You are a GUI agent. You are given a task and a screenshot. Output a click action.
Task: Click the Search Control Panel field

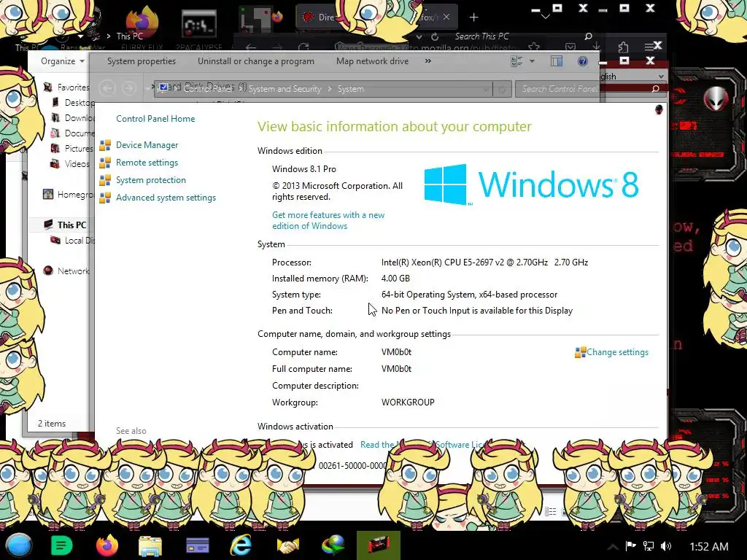click(589, 89)
